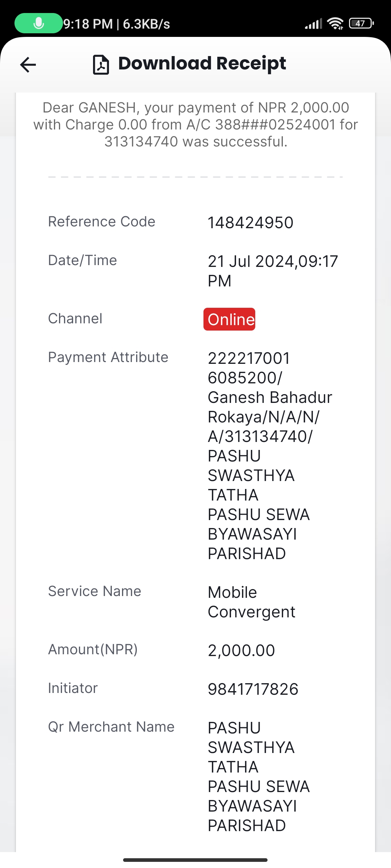This screenshot has width=391, height=868.
Task: Tap the Mobile Convergent service name
Action: (x=251, y=602)
